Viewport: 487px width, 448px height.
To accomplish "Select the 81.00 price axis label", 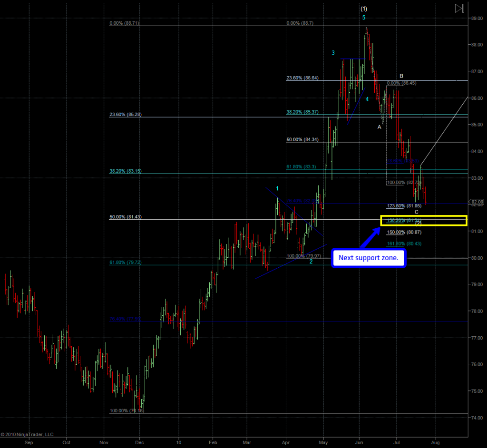I will click(x=477, y=232).
